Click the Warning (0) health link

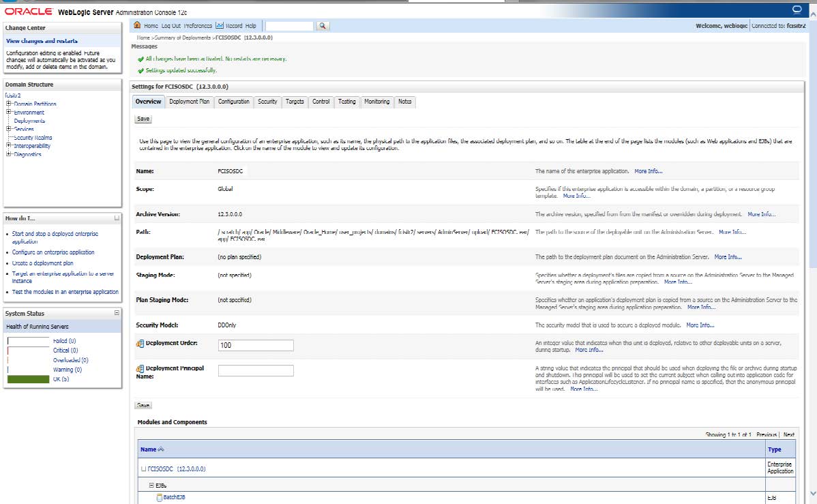tap(68, 370)
